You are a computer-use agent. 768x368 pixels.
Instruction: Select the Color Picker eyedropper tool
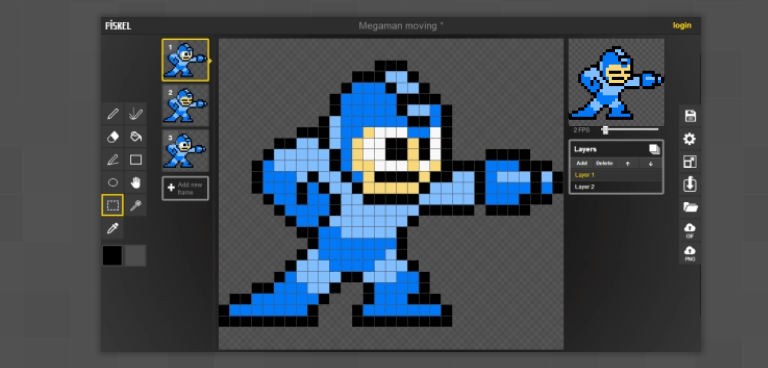(x=113, y=228)
